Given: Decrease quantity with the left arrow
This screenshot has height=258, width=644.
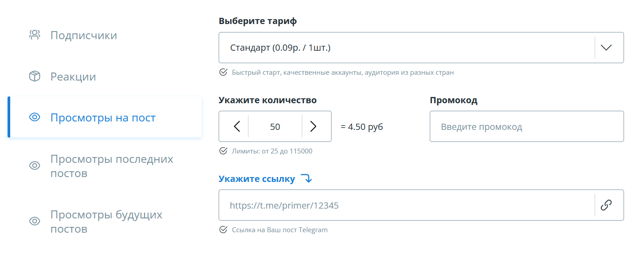Looking at the screenshot, I should click(x=237, y=127).
